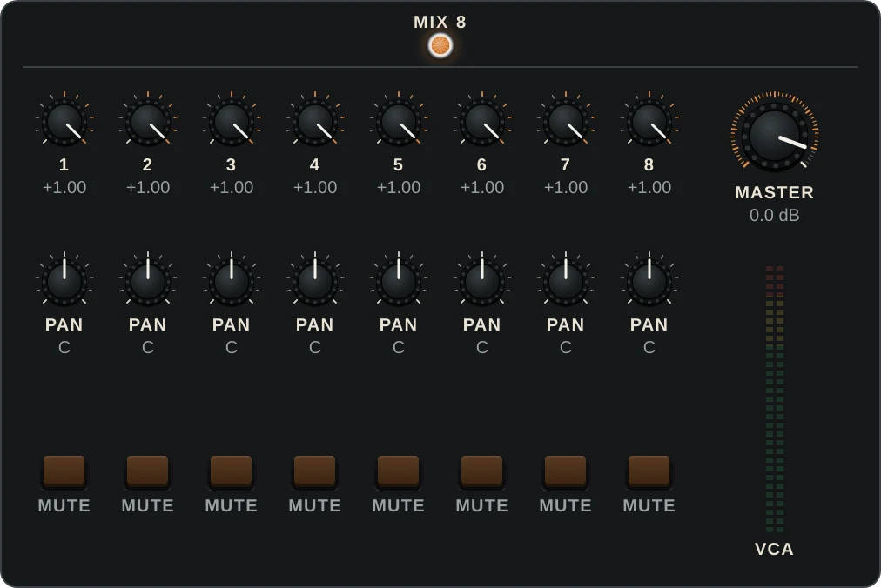The height and width of the screenshot is (588, 881).
Task: Click the PAN knob under channel 2
Action: tap(148, 281)
